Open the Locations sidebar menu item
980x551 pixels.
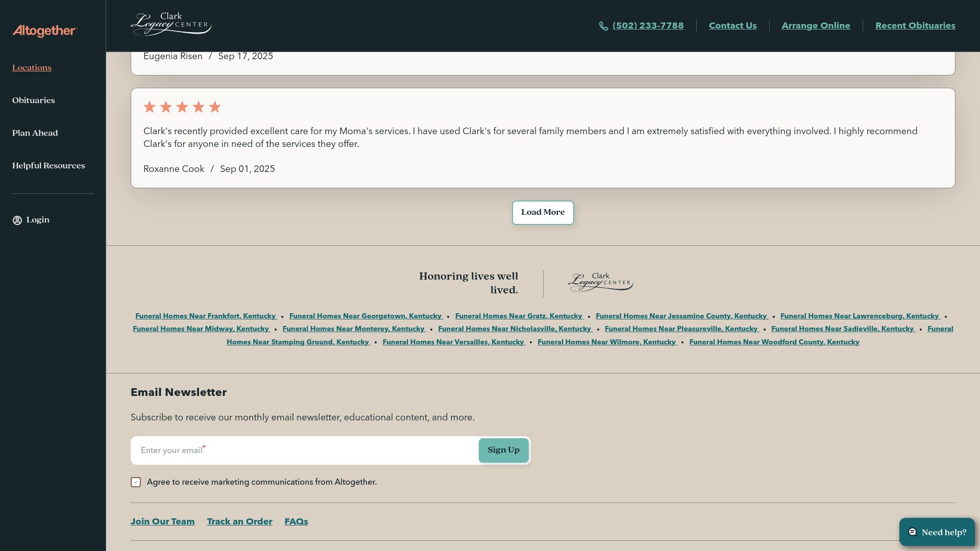[32, 68]
